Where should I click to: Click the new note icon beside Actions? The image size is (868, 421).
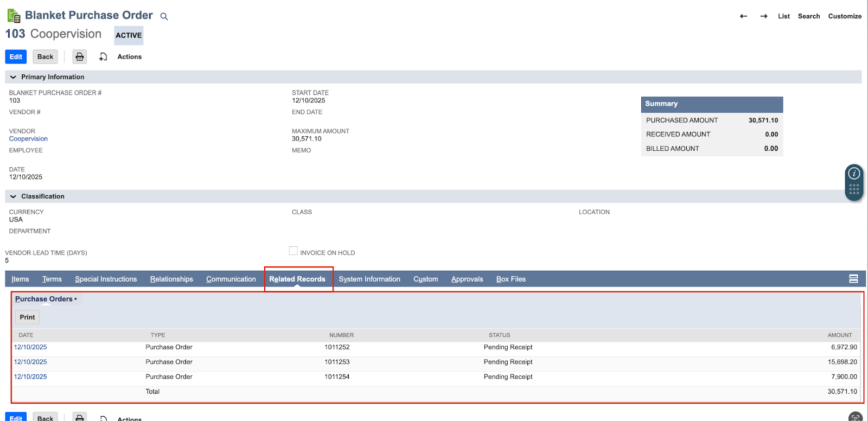pos(103,57)
